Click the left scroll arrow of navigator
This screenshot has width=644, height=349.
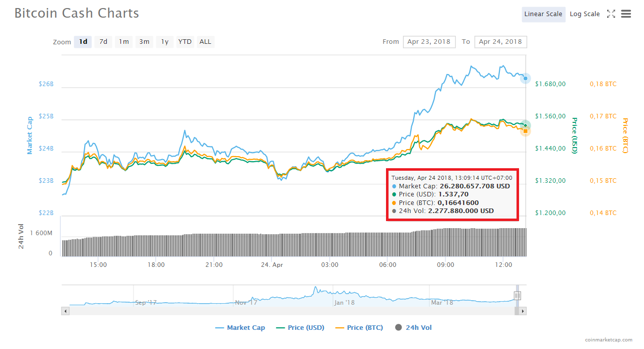click(65, 311)
